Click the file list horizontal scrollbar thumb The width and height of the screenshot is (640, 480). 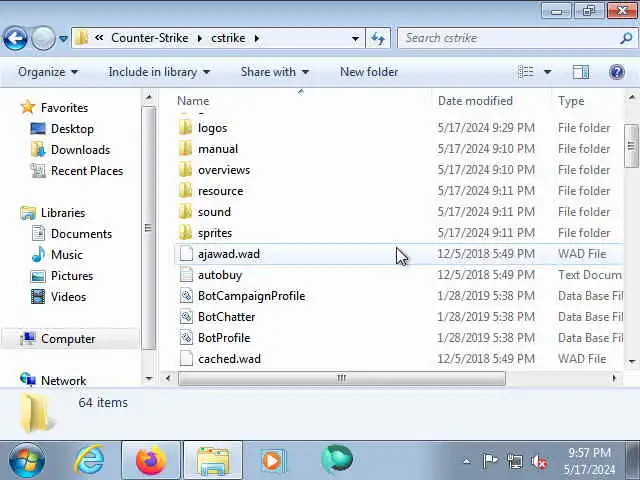[342, 378]
